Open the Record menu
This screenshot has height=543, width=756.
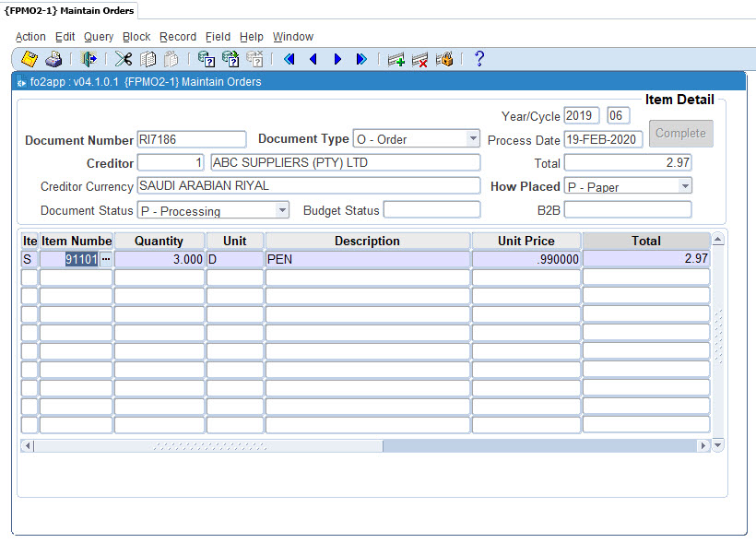click(x=177, y=37)
